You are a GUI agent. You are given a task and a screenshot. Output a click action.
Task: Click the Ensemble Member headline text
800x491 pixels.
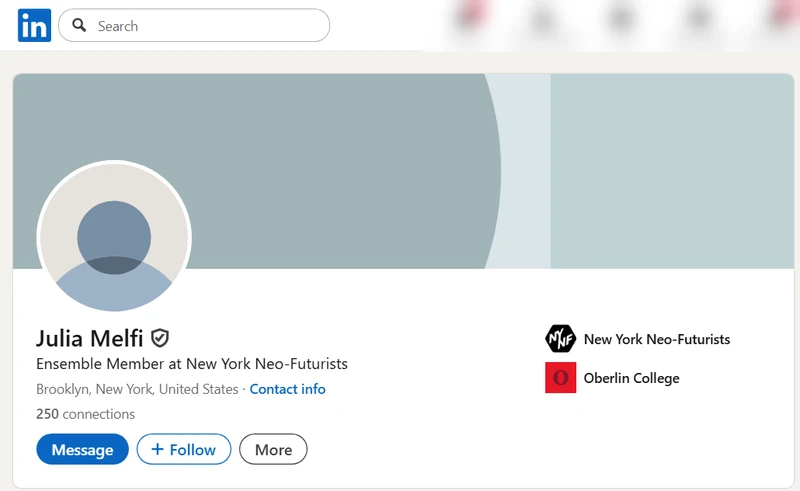[192, 364]
